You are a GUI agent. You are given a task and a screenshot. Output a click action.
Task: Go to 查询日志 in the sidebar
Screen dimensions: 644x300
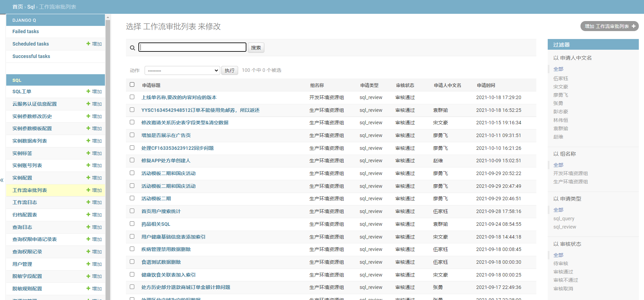(22, 227)
